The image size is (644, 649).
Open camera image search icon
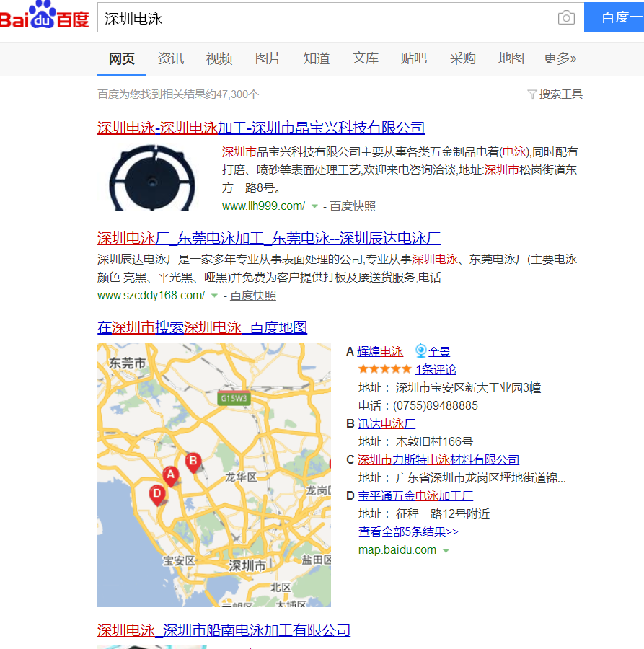tap(566, 17)
